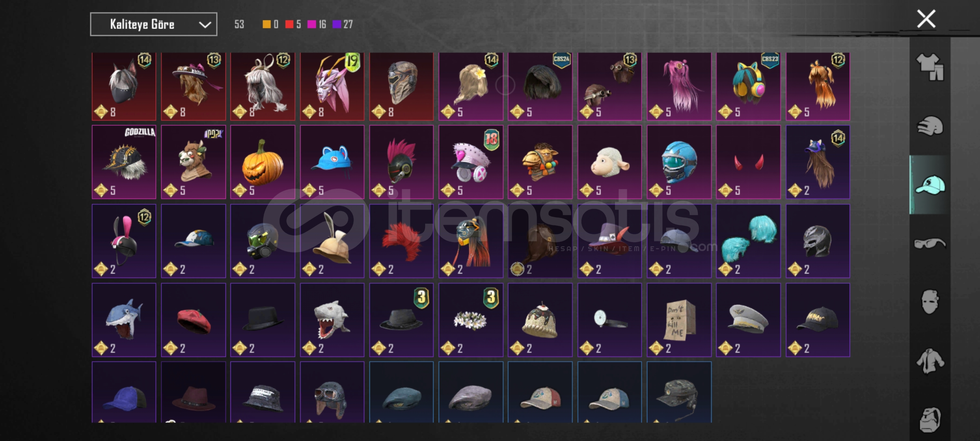Select the jack-o-lantern pumpkin head
Image resolution: width=980 pixels, height=441 pixels.
(263, 162)
